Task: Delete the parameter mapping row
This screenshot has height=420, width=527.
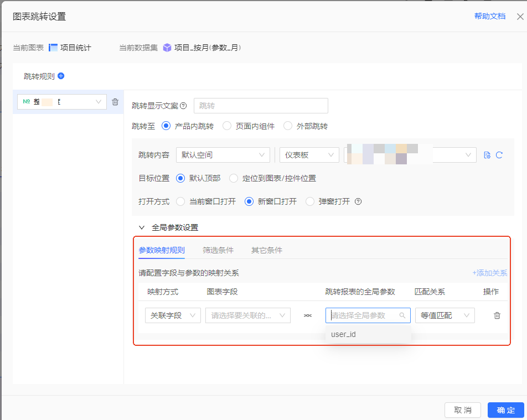Action: click(x=497, y=315)
